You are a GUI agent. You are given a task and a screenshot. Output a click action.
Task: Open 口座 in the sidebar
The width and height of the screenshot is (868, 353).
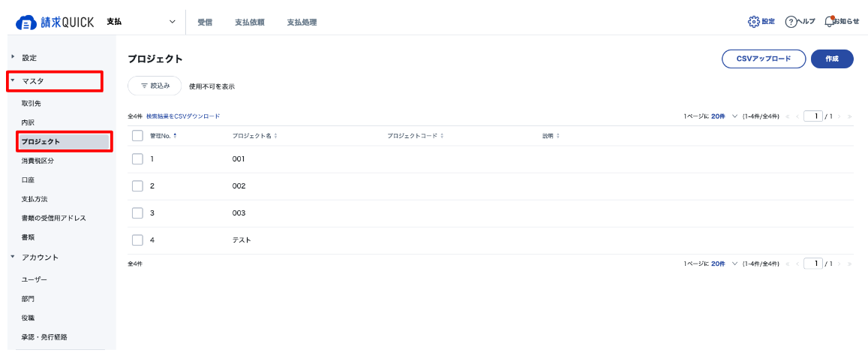(x=28, y=180)
